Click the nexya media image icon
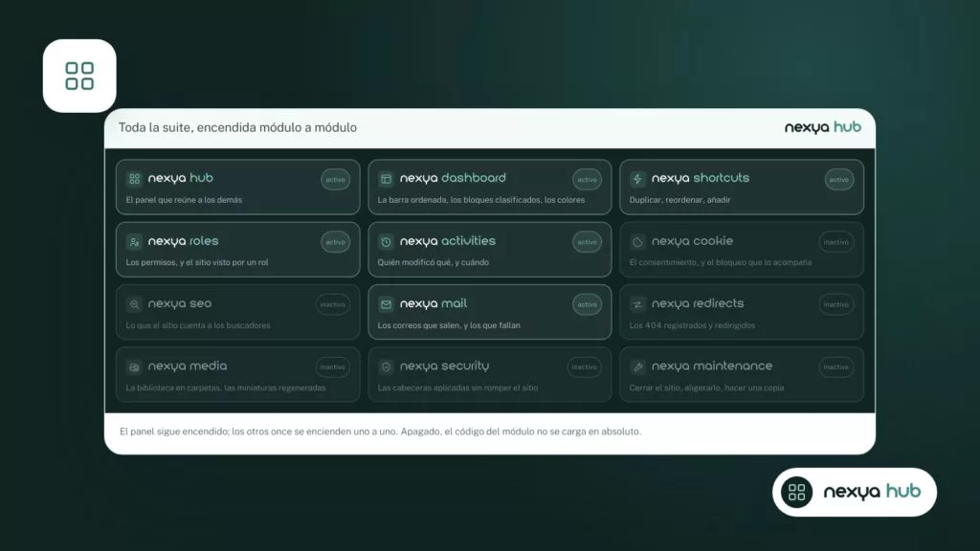This screenshot has width=980, height=551. [134, 366]
